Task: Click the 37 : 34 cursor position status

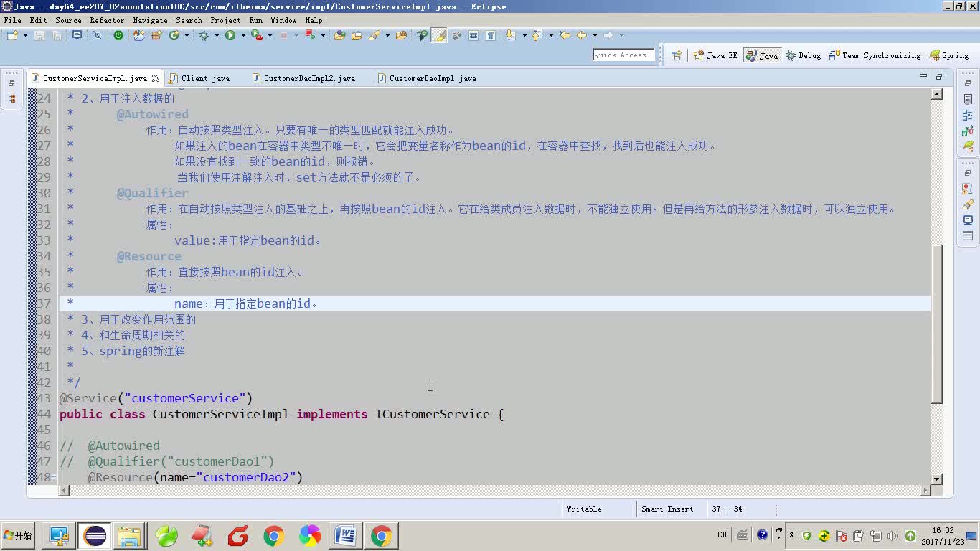Action: 727,509
